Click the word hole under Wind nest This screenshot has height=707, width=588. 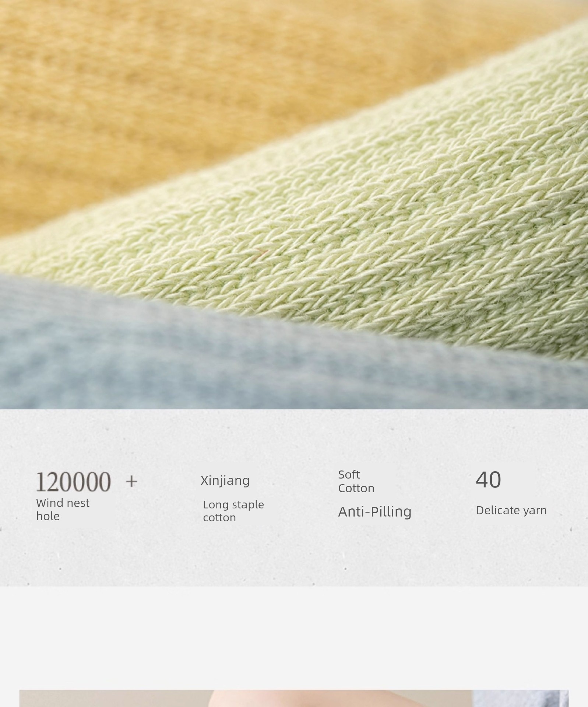point(48,516)
